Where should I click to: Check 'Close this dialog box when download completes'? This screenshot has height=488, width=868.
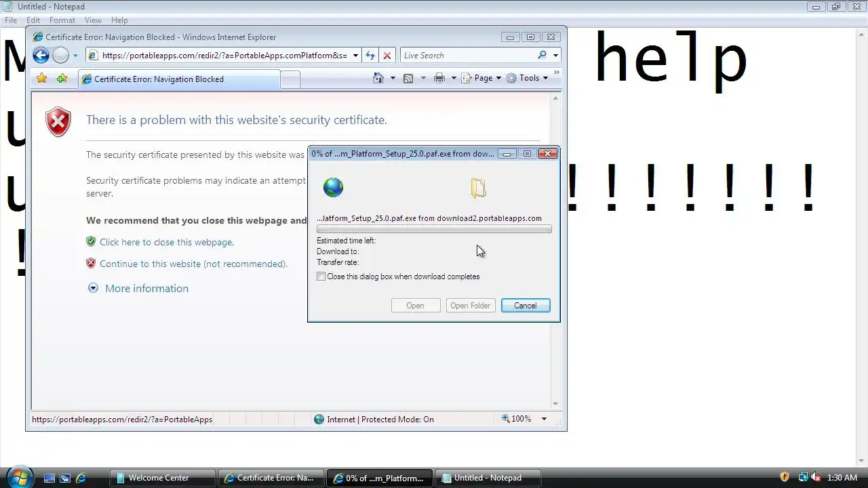(x=321, y=277)
